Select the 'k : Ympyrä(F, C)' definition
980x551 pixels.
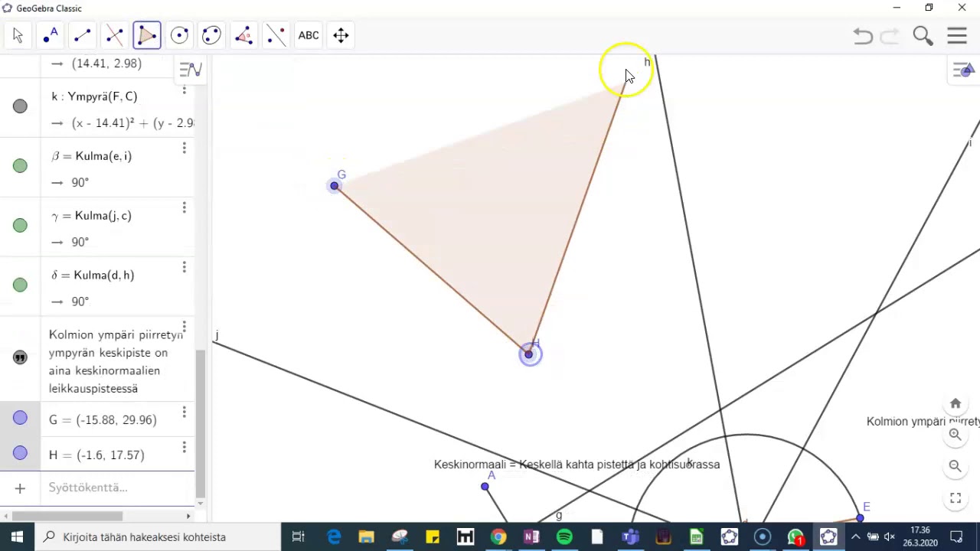click(94, 96)
